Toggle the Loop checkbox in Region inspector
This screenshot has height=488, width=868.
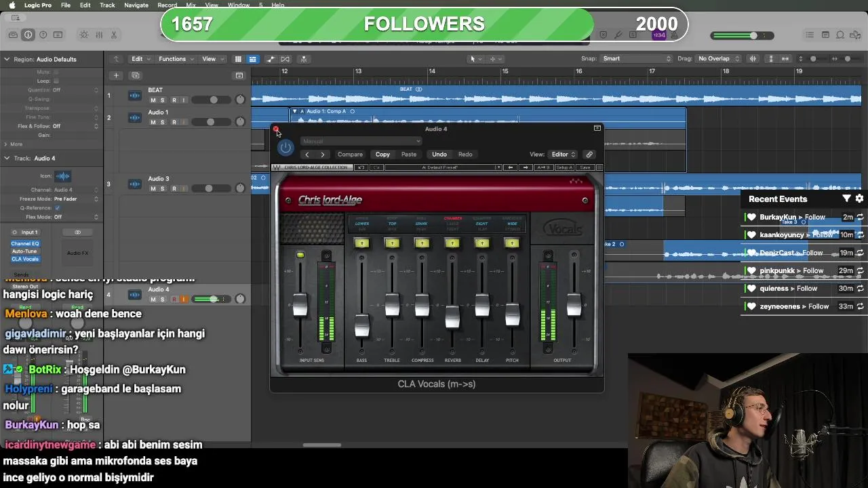(56, 81)
